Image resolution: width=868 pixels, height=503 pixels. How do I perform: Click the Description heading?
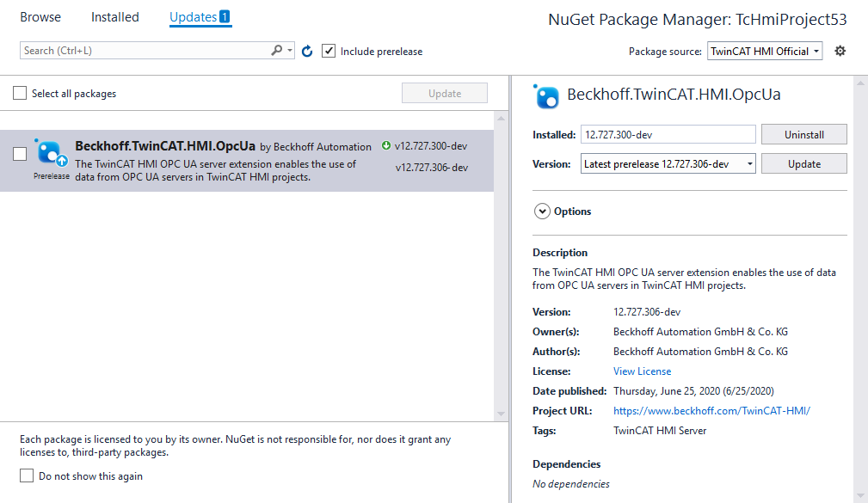click(x=560, y=252)
